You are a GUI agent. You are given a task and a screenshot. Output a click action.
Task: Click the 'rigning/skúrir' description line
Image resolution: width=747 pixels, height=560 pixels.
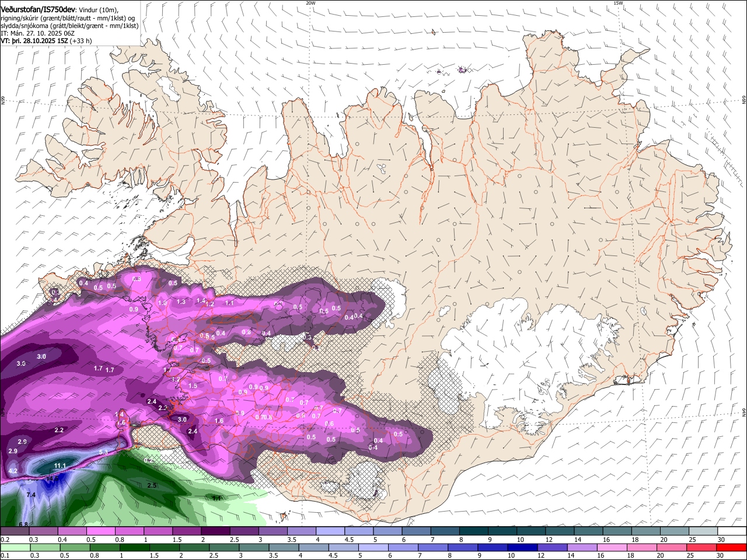(68, 18)
